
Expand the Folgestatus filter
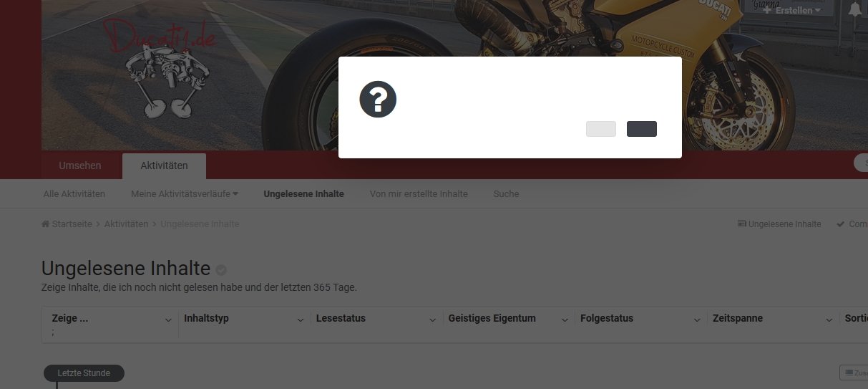click(x=640, y=319)
